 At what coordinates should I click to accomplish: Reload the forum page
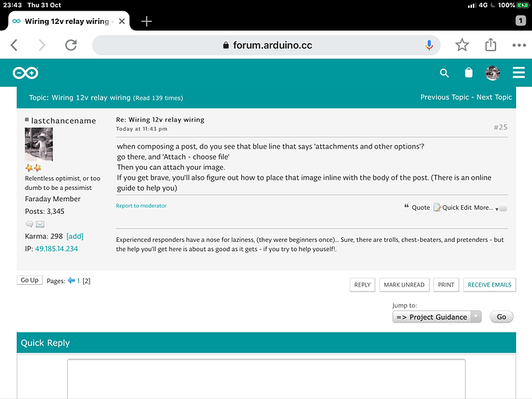[x=71, y=45]
